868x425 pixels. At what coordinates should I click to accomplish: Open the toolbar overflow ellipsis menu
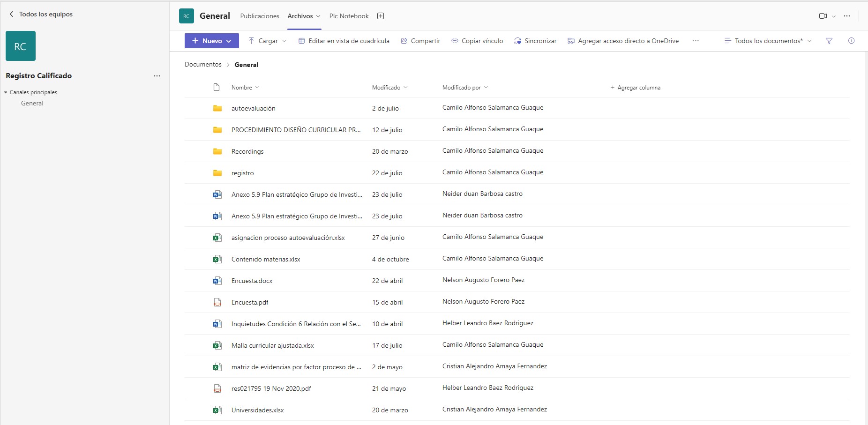[x=696, y=41]
